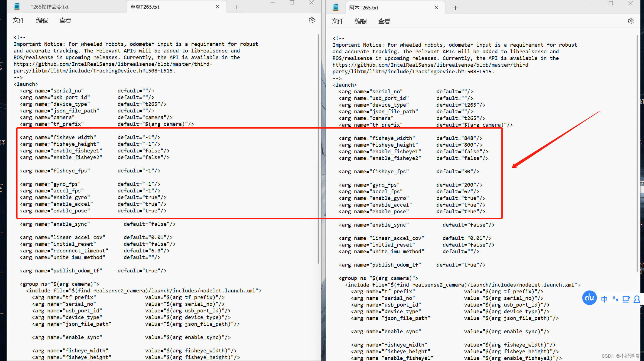Image resolution: width=644 pixels, height=361 pixels.
Task: Click enable_gyro line in right window
Action: coord(412,198)
